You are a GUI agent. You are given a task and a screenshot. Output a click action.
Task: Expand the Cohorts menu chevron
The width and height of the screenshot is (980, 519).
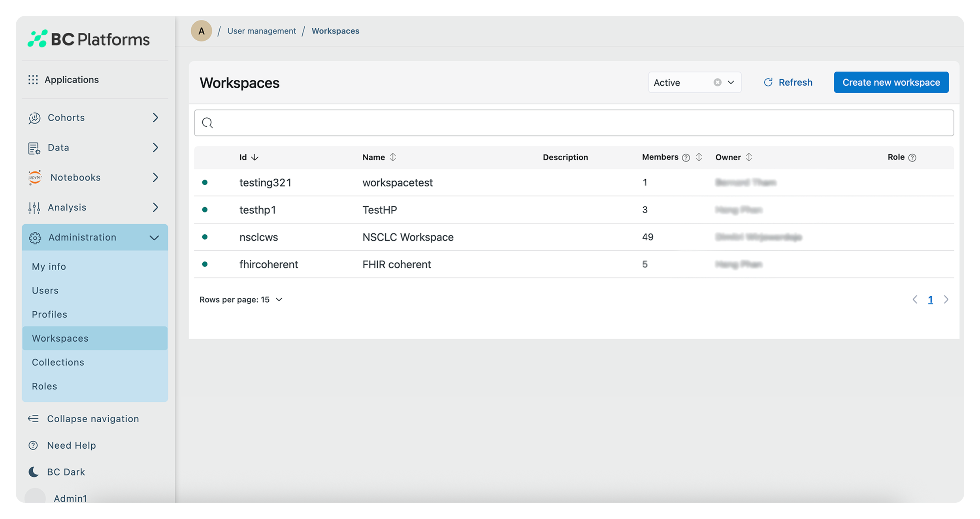coord(155,118)
